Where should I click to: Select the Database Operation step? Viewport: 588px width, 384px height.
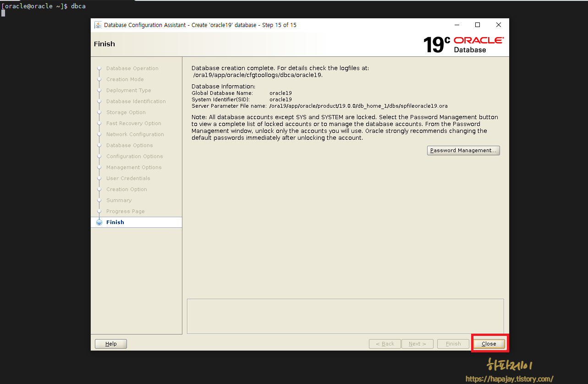(x=132, y=68)
